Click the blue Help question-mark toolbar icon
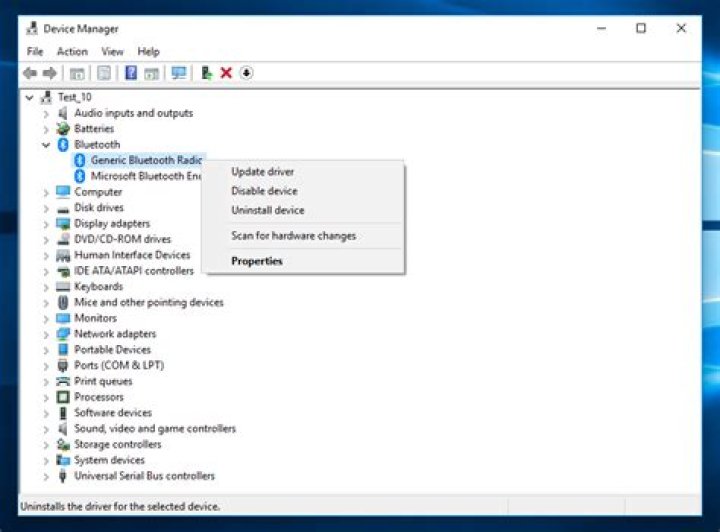 [x=131, y=73]
